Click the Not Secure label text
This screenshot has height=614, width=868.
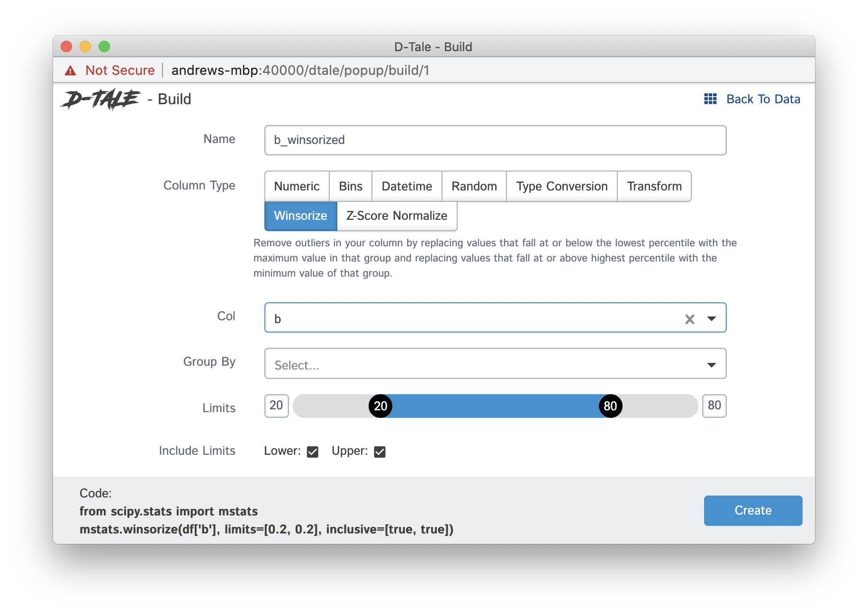[x=120, y=71]
